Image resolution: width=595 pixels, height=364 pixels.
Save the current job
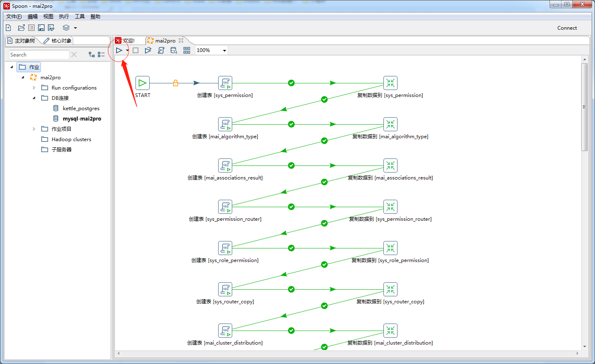[41, 27]
